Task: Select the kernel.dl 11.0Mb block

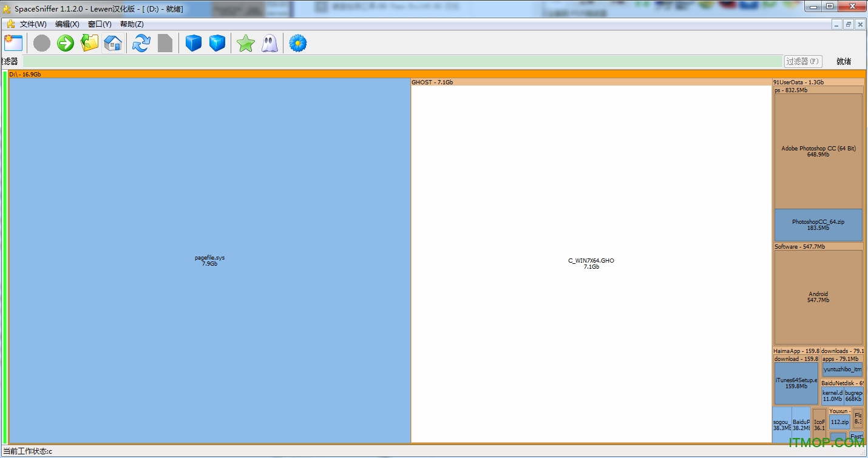Action: click(x=832, y=396)
